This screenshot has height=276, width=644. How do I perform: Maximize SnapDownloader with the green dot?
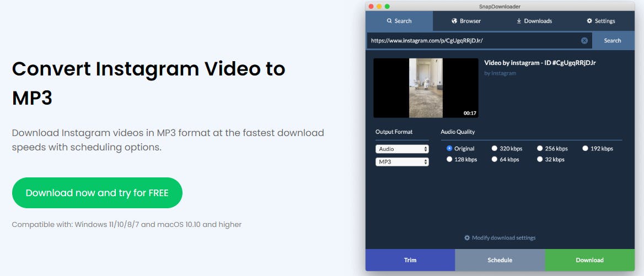[387, 6]
